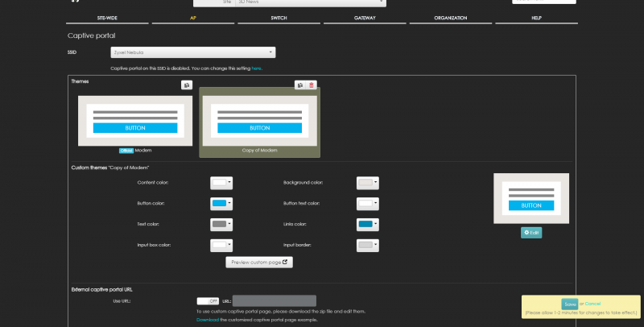Open Text color picker
Screen dimensions: 644x327
click(221, 224)
